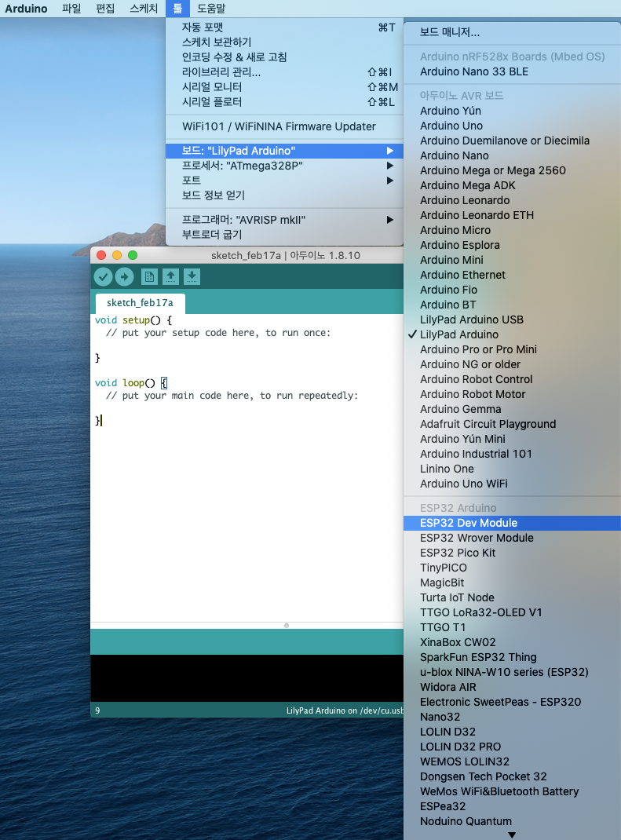Viewport: 621px width, 840px height.
Task: Open 시리얼 플로터
Action: pos(284,102)
